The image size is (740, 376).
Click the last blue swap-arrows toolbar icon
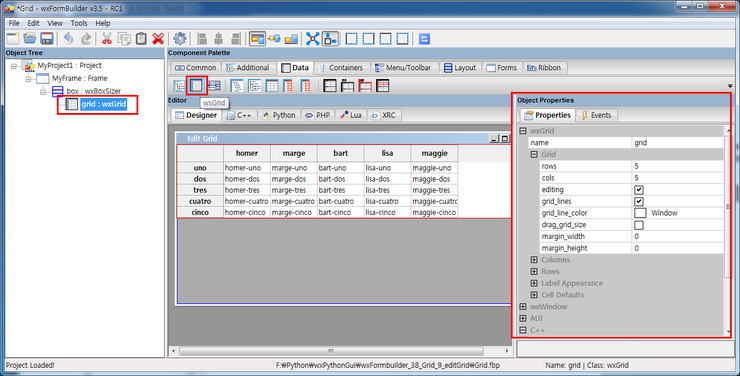pyautogui.click(x=424, y=39)
